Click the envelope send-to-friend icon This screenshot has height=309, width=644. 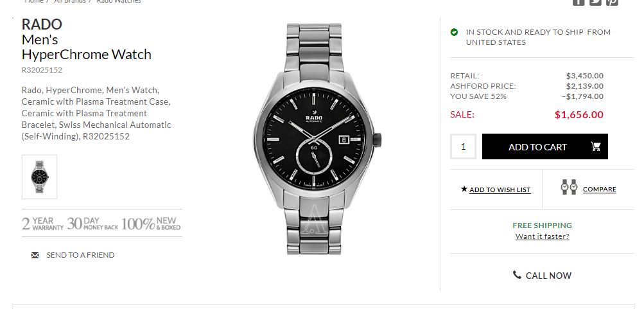coord(35,255)
